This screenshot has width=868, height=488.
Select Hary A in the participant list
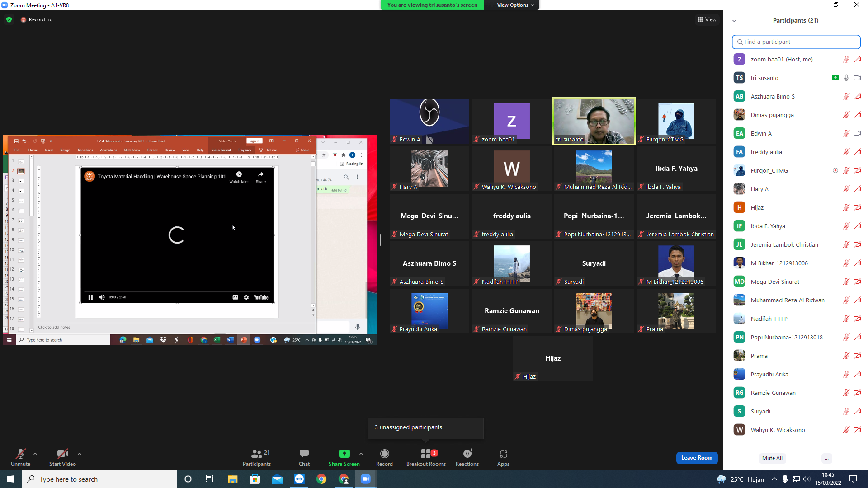(x=797, y=189)
